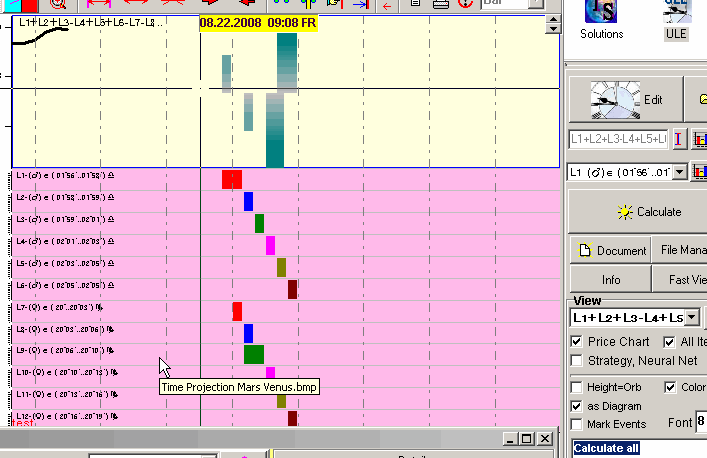Toggle the Price Chart checkbox

(576, 341)
